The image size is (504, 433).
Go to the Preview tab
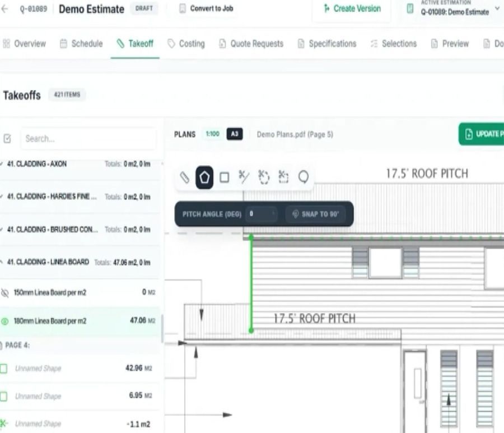point(450,44)
